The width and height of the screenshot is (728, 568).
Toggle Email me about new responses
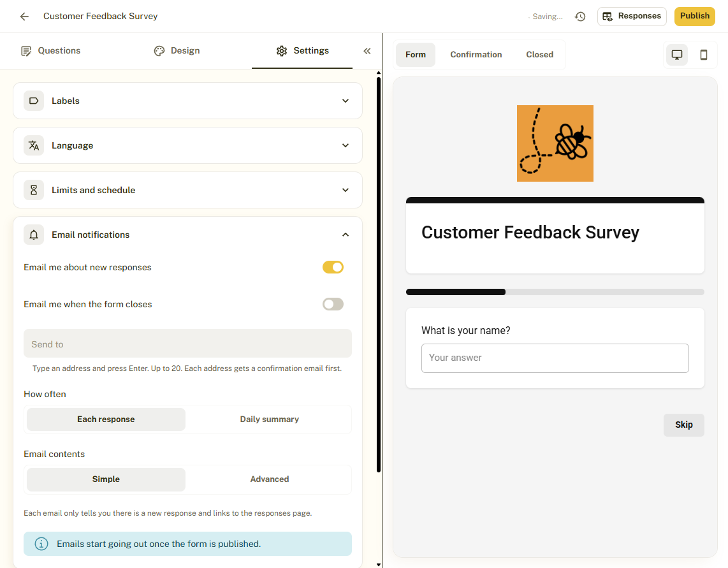333,267
